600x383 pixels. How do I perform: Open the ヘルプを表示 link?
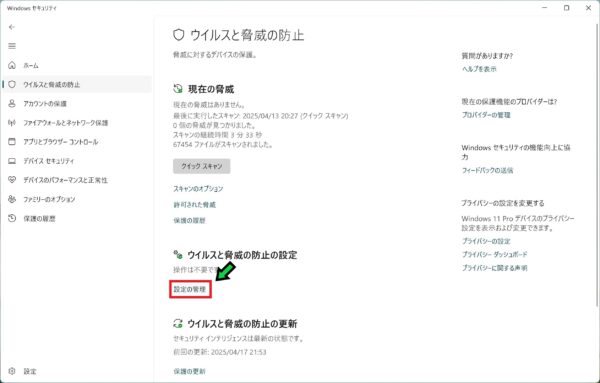coord(479,69)
